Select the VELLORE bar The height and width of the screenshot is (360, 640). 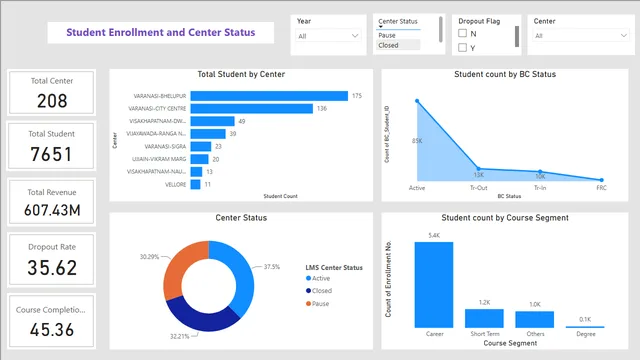pyautogui.click(x=196, y=184)
